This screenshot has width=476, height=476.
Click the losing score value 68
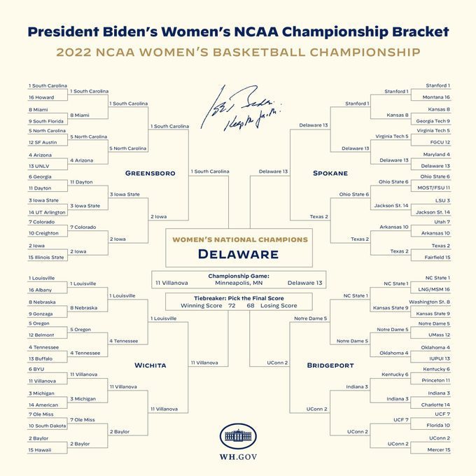[250, 306]
